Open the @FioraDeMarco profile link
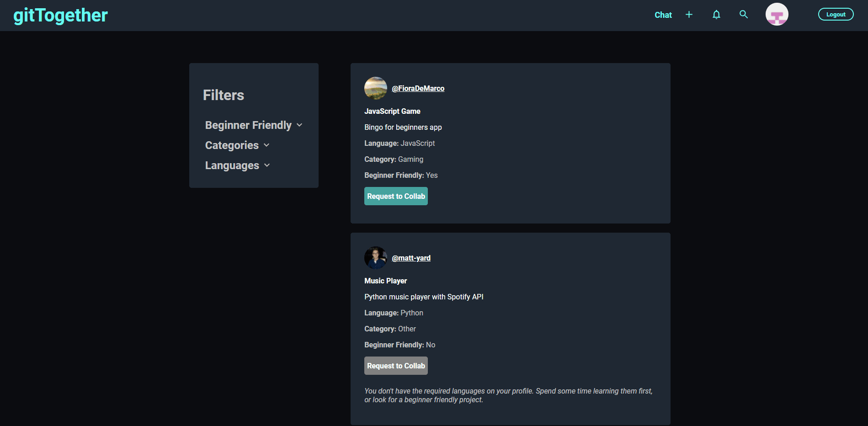Screen dimensions: 868x426 [418, 89]
